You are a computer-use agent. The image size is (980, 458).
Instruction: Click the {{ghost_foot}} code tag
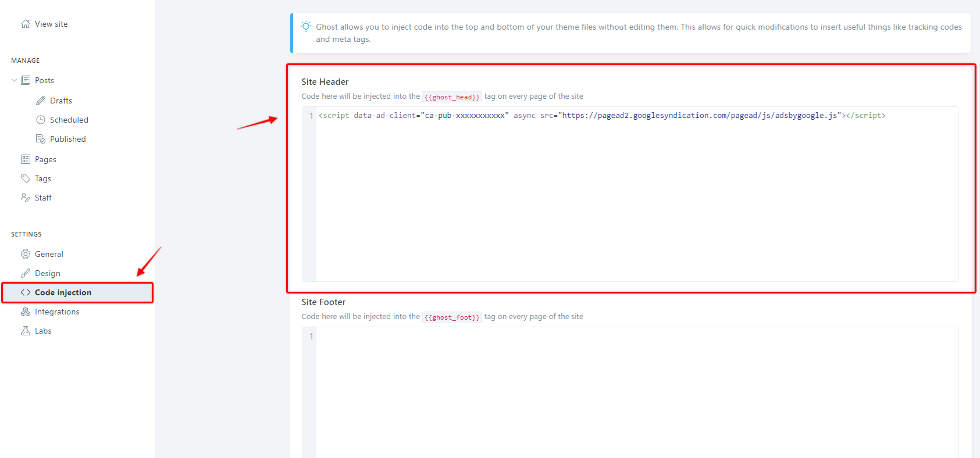(452, 317)
